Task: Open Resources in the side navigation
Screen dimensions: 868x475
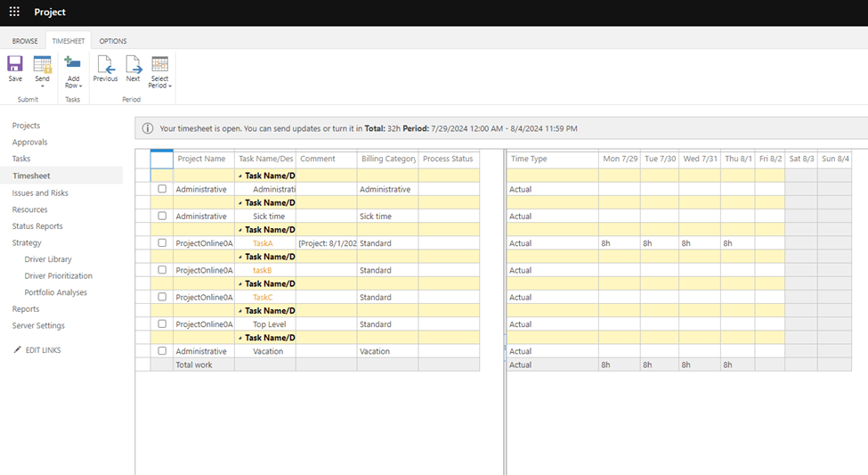Action: pos(30,209)
